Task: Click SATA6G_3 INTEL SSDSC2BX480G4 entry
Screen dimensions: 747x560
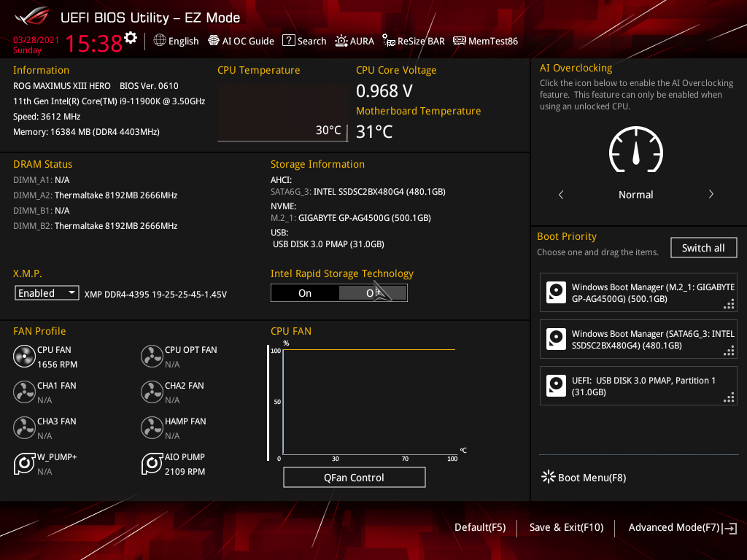Action: pyautogui.click(x=358, y=192)
